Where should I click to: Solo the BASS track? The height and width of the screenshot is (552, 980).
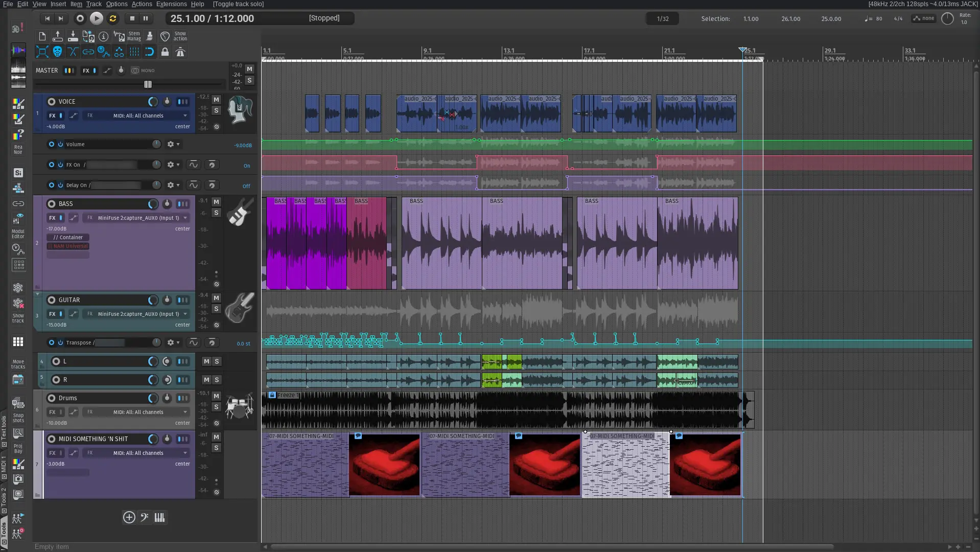pyautogui.click(x=216, y=213)
